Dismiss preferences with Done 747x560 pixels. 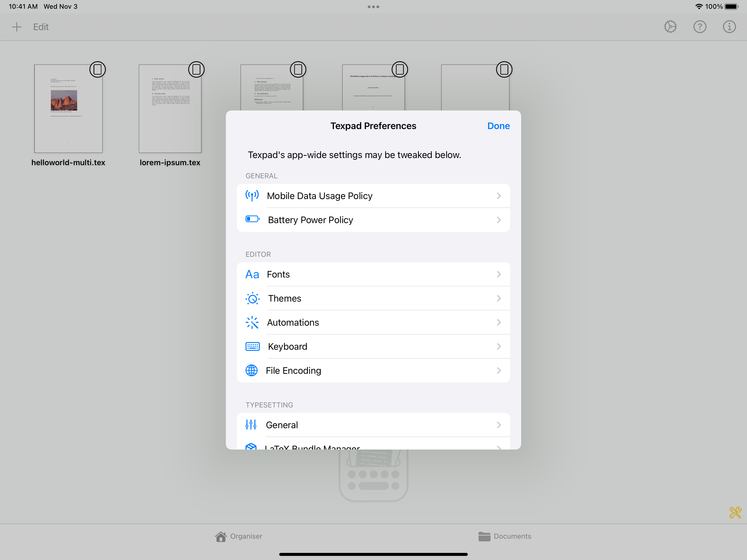[498, 126]
